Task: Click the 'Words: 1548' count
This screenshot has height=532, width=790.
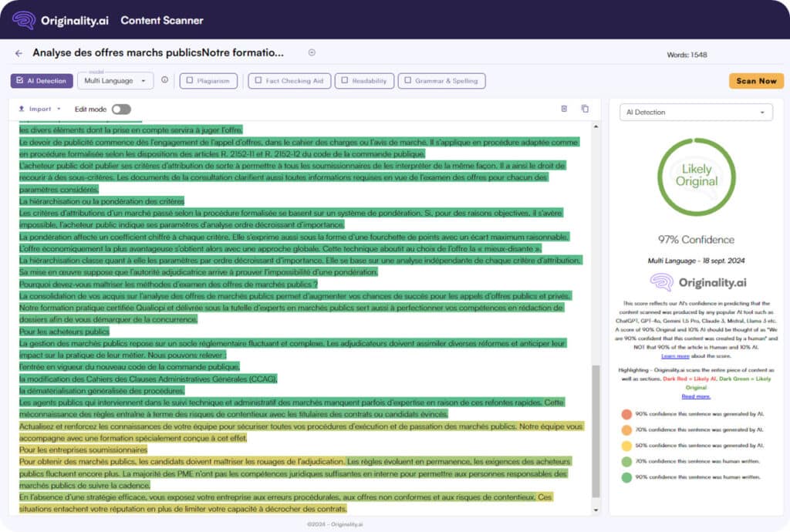Action: (x=687, y=55)
